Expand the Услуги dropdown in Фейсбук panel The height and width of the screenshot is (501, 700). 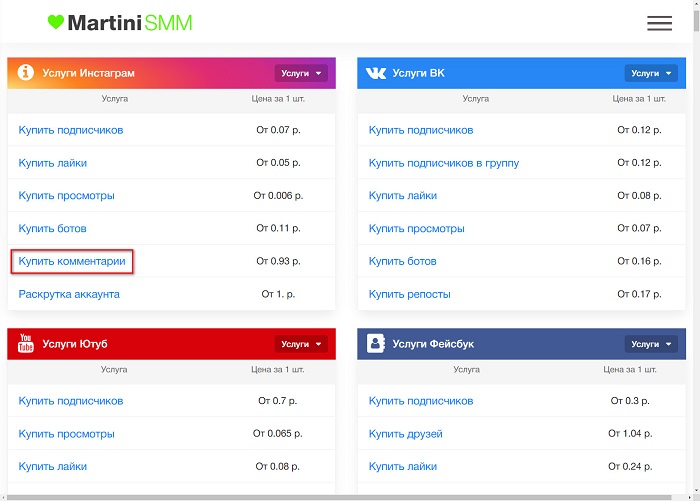[651, 344]
